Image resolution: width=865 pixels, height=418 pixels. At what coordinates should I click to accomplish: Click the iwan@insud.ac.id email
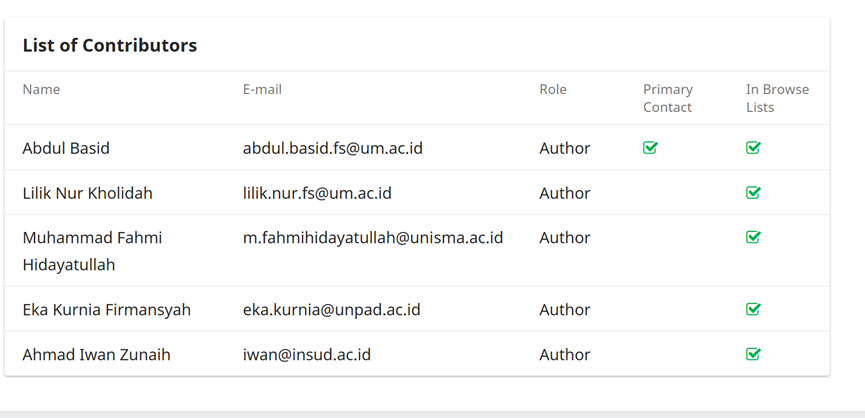(307, 355)
